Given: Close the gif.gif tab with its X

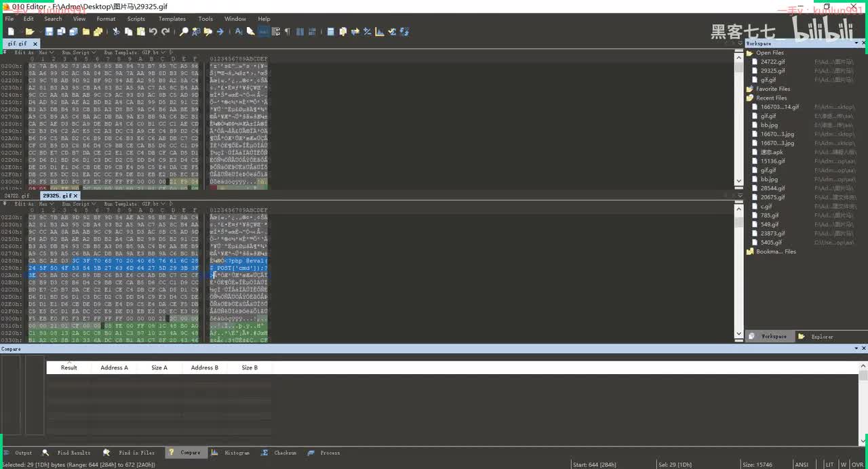Looking at the screenshot, I should click(x=35, y=43).
